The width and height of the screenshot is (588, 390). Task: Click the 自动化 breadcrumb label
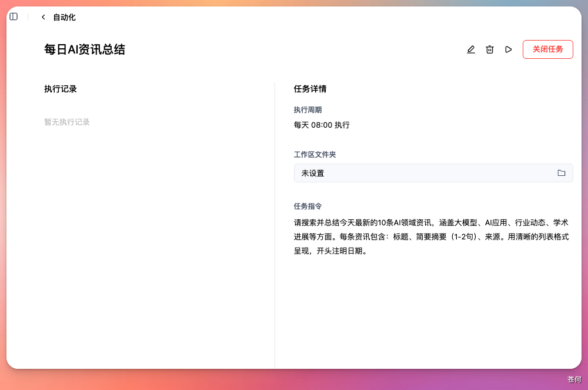point(64,17)
